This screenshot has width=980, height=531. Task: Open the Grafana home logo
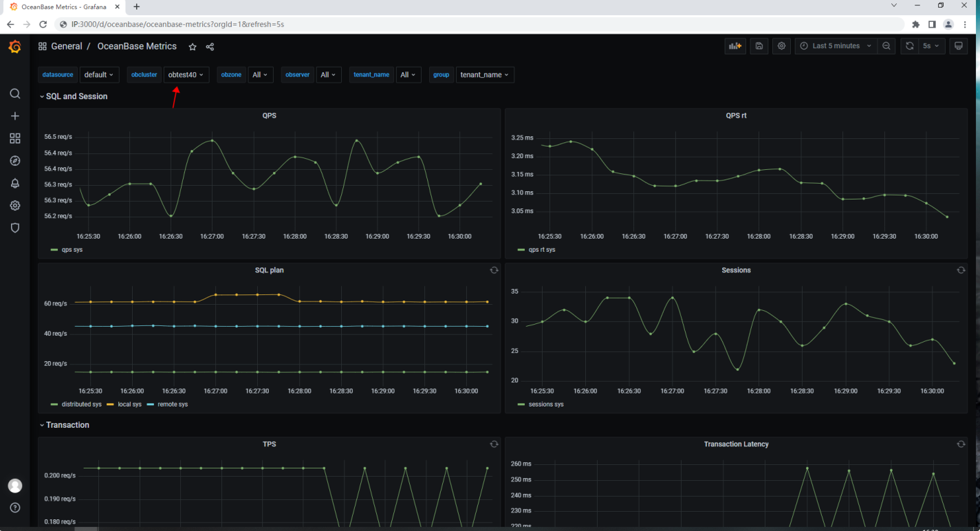point(15,47)
